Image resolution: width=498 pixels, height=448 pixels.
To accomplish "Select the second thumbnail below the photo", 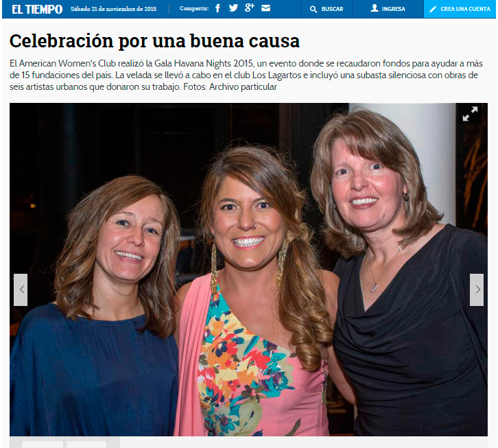I will tap(86, 444).
